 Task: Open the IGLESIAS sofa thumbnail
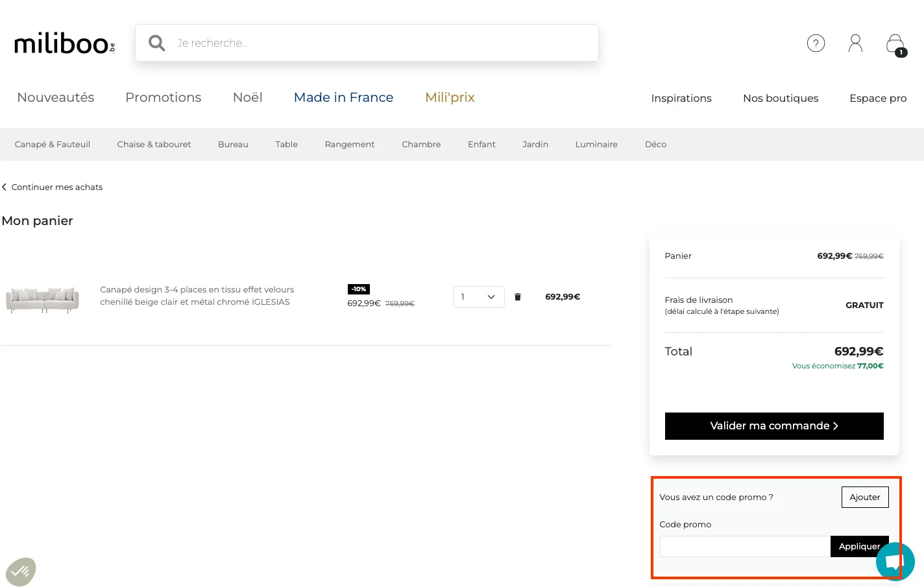coord(43,299)
